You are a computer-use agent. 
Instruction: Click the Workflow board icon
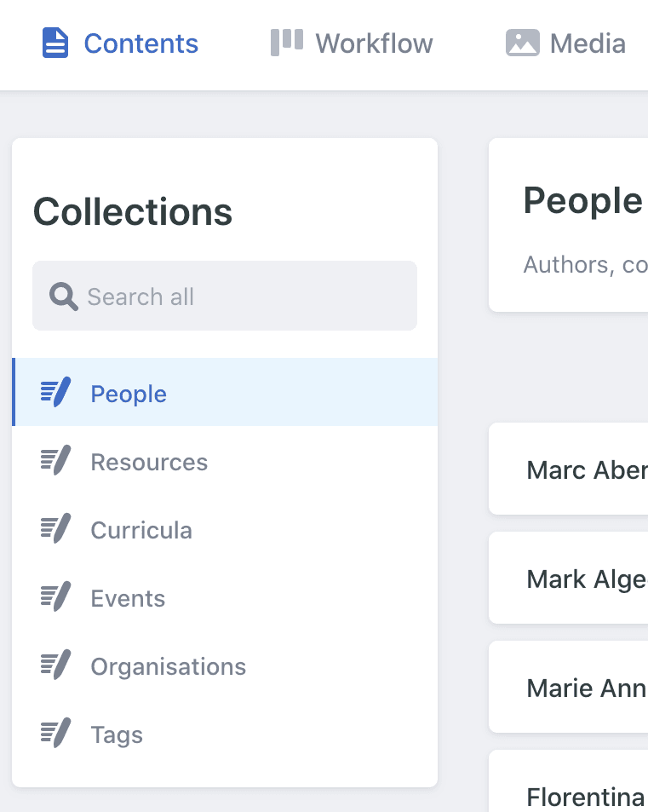[x=287, y=42]
